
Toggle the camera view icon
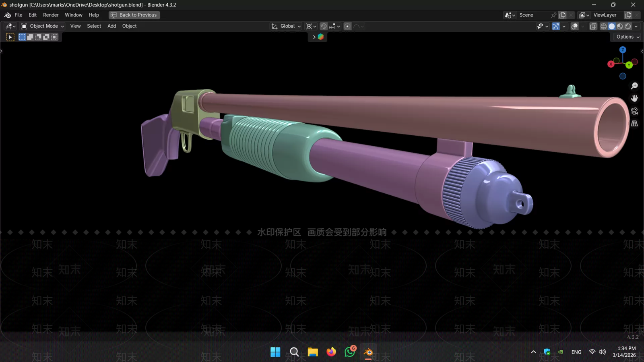tap(634, 111)
